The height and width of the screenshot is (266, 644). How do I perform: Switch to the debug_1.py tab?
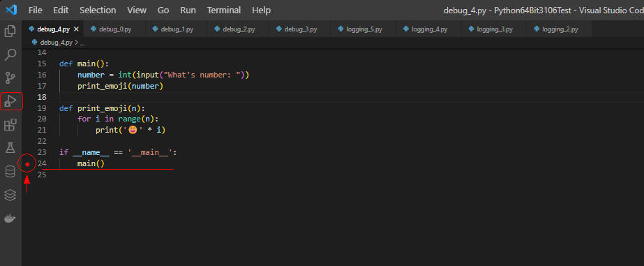177,29
